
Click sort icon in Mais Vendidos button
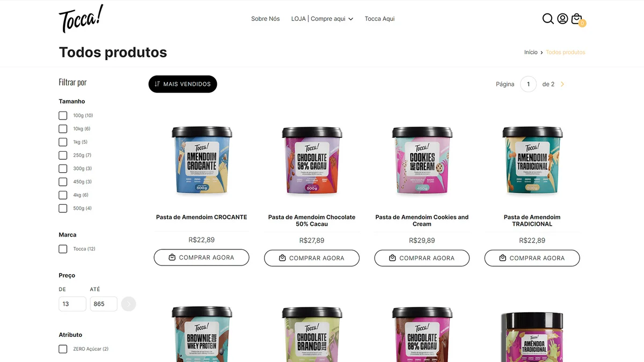point(157,84)
